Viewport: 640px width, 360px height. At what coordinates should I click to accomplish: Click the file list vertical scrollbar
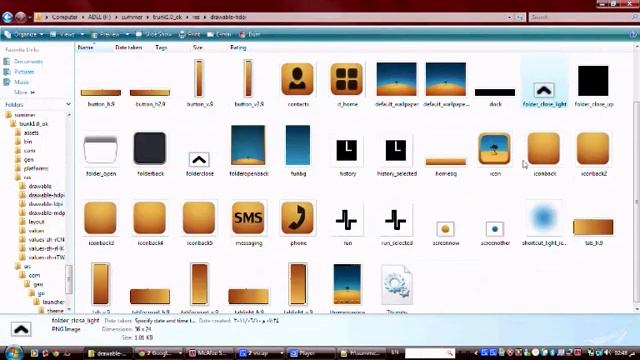click(637, 200)
